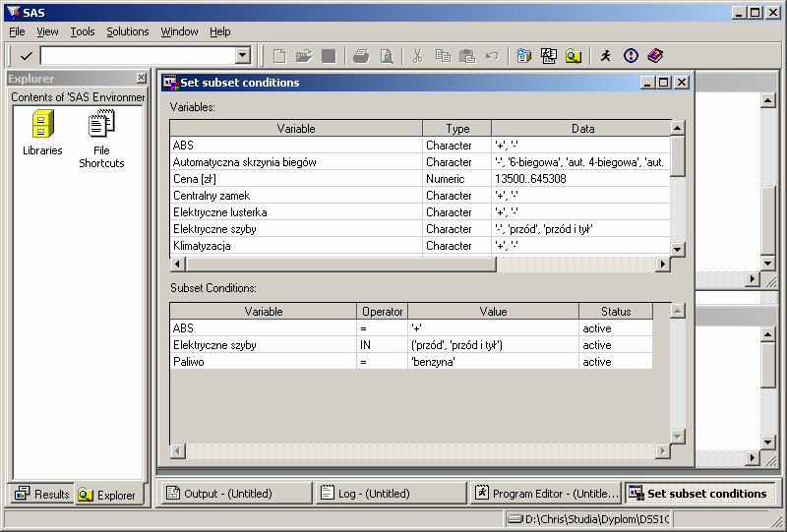Click the IN operator cell
This screenshot has width=787, height=532.
[x=382, y=345]
